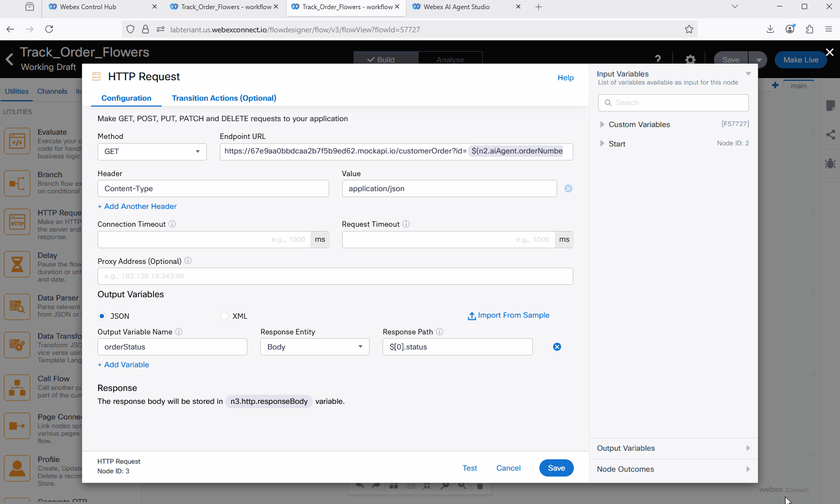Click the Add Another Header link

(x=137, y=206)
